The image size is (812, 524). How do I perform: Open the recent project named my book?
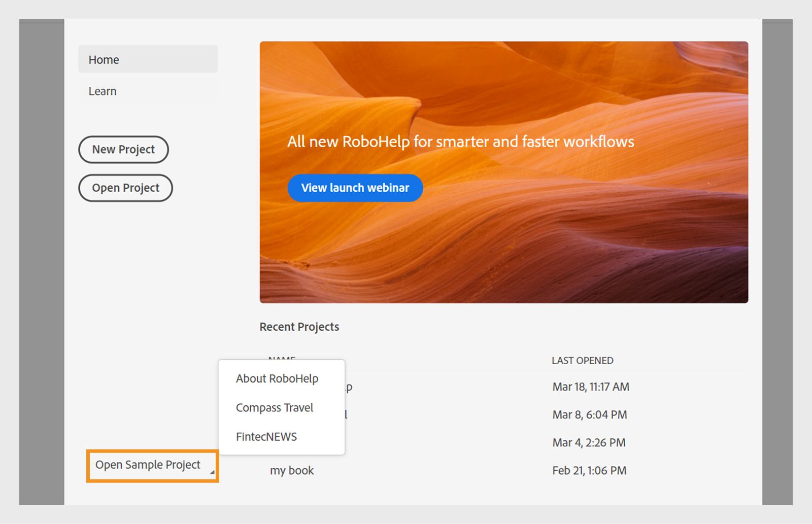tap(292, 471)
